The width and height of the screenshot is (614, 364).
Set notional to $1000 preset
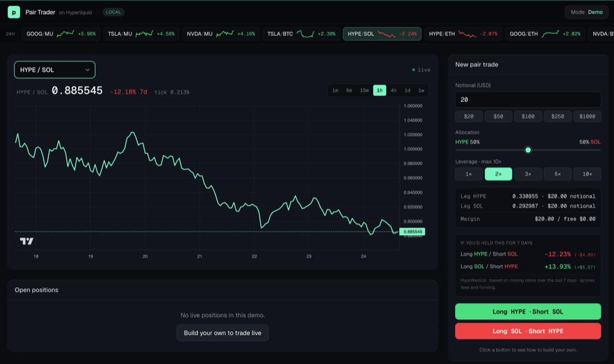(588, 116)
